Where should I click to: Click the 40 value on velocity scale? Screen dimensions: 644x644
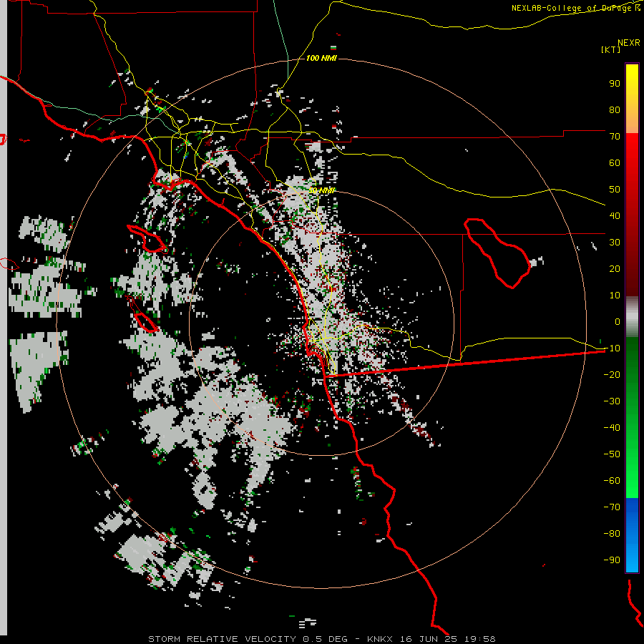pyautogui.click(x=615, y=216)
